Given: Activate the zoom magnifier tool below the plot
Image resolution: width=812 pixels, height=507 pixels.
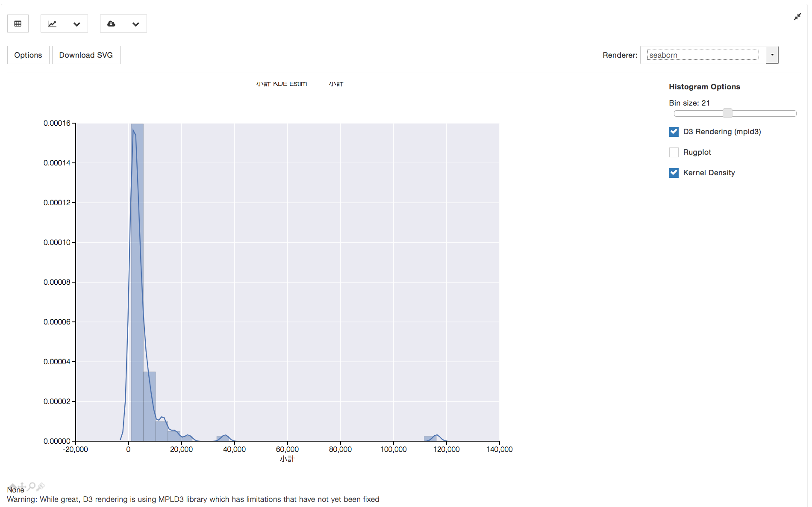Looking at the screenshot, I should tap(32, 486).
